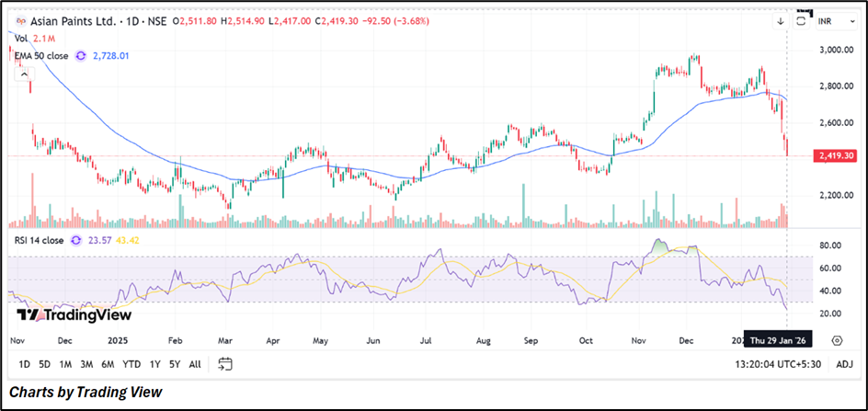Switch to the 1D time range

pyautogui.click(x=25, y=364)
